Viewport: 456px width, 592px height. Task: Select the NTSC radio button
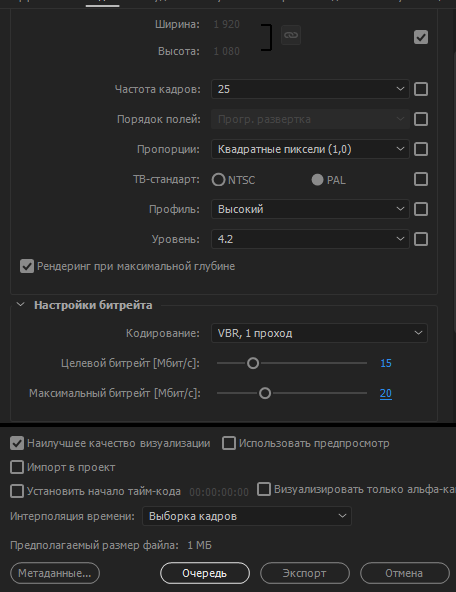click(219, 180)
